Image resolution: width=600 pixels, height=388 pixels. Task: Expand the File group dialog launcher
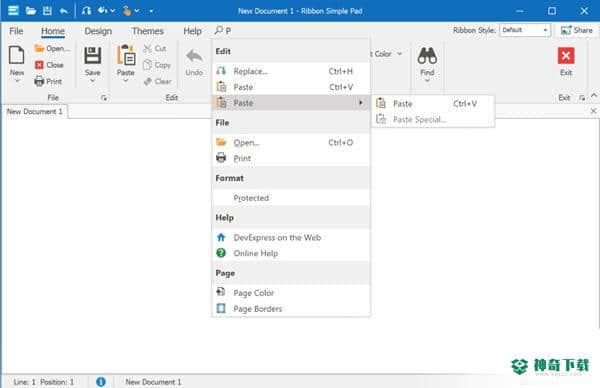[x=104, y=98]
